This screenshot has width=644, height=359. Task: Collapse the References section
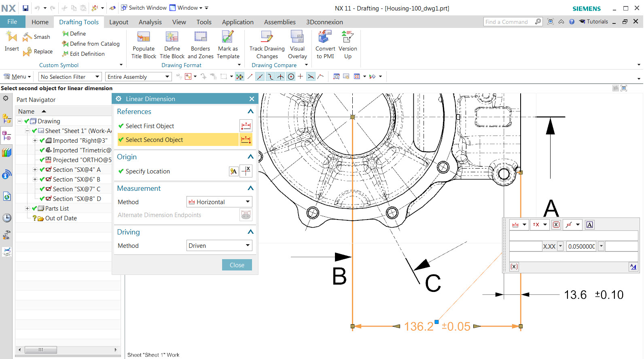[x=250, y=112]
